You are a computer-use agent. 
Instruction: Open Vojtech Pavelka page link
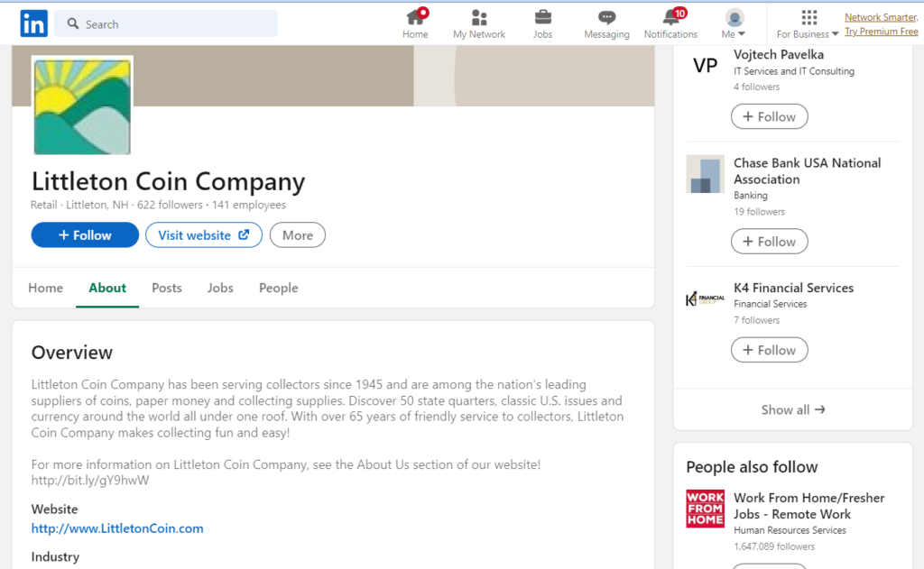779,55
